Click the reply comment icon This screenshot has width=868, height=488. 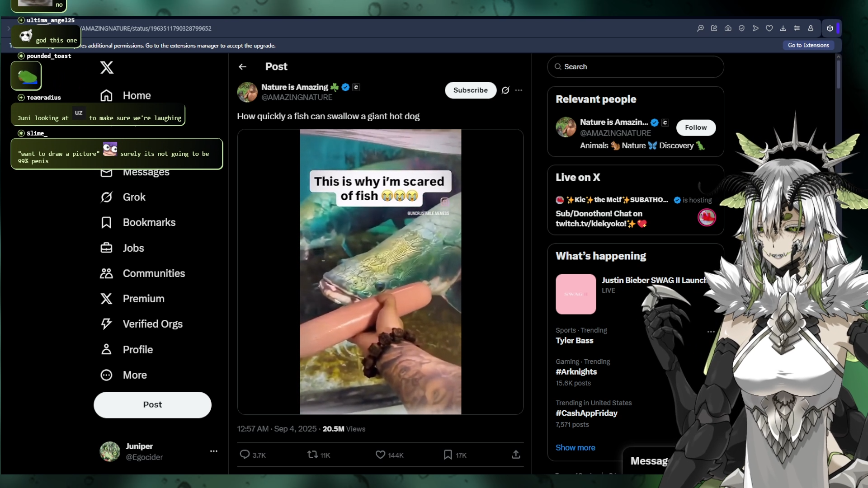245,455
